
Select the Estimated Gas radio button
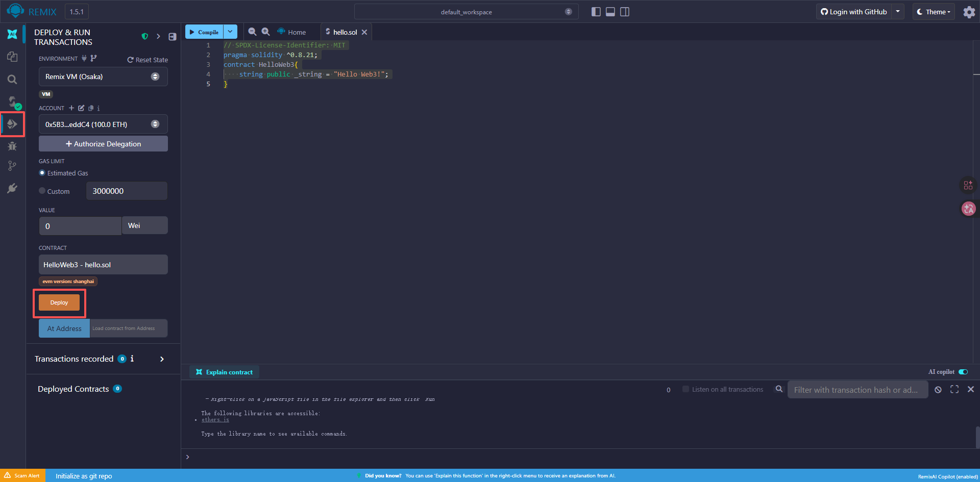(x=42, y=173)
